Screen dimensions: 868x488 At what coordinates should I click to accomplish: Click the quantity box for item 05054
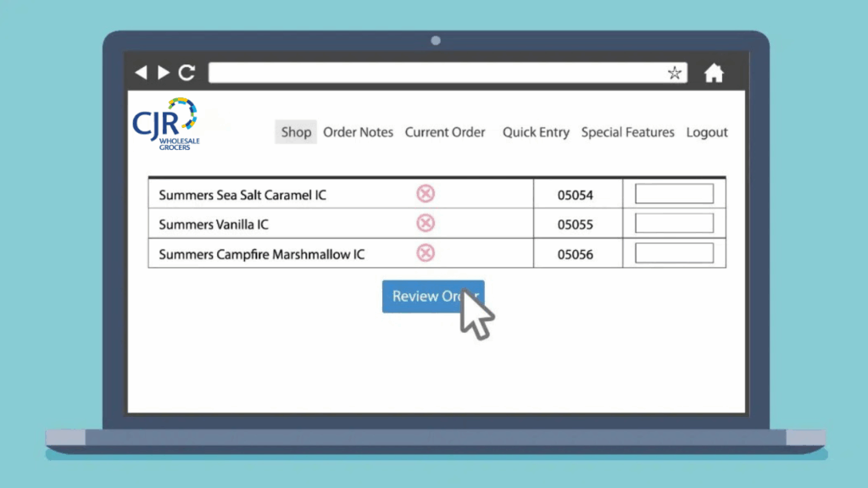[x=674, y=194]
